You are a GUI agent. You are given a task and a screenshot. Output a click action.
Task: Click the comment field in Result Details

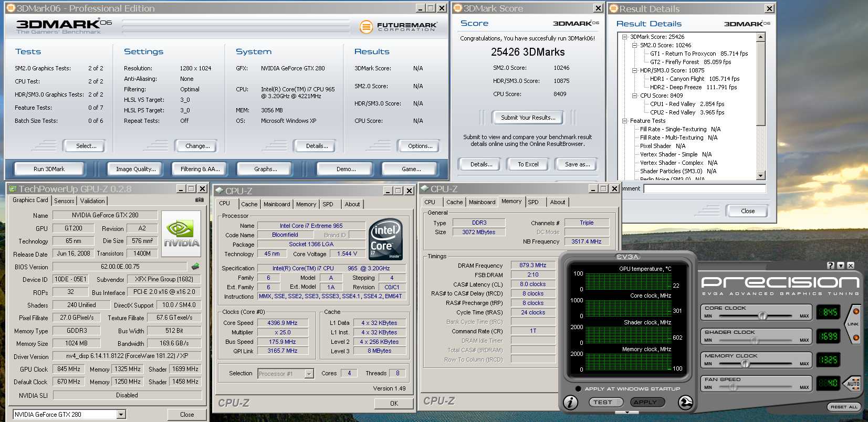705,188
